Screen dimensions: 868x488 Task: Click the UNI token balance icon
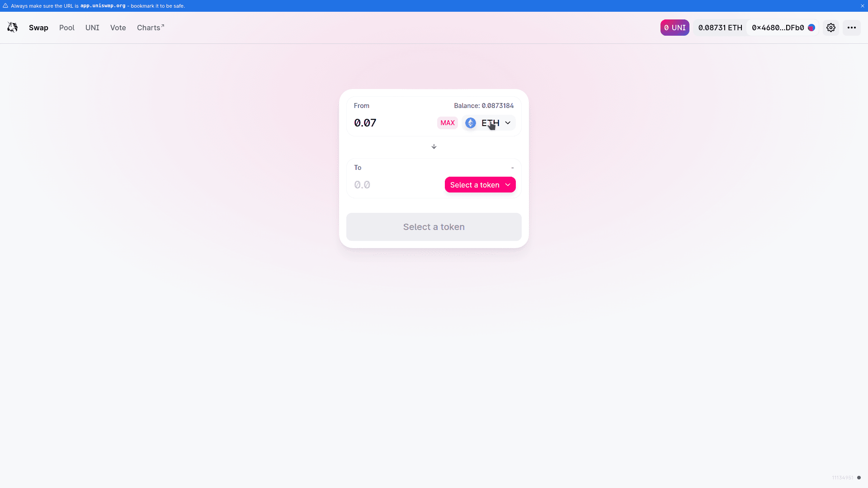tap(674, 28)
